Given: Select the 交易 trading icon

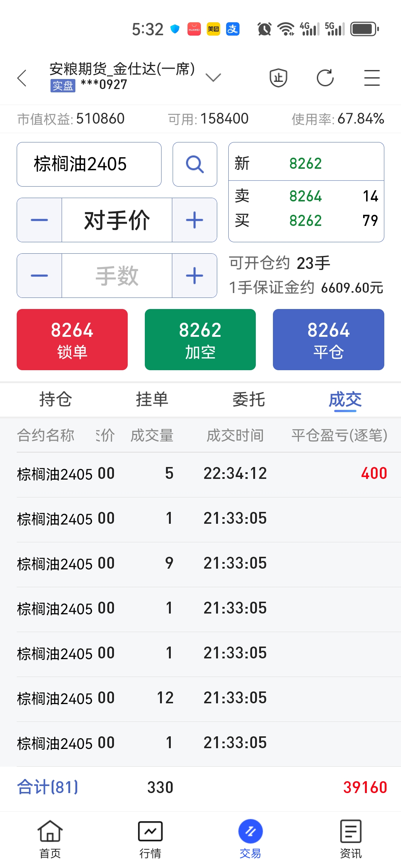Looking at the screenshot, I should pyautogui.click(x=251, y=839).
